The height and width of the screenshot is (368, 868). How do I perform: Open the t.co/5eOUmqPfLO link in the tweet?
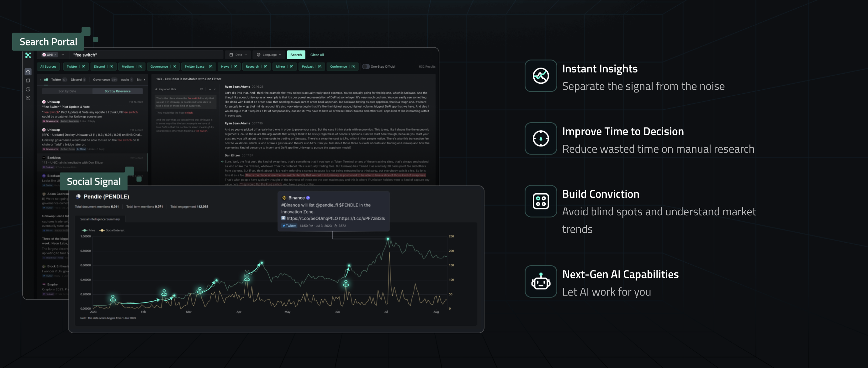(312, 218)
